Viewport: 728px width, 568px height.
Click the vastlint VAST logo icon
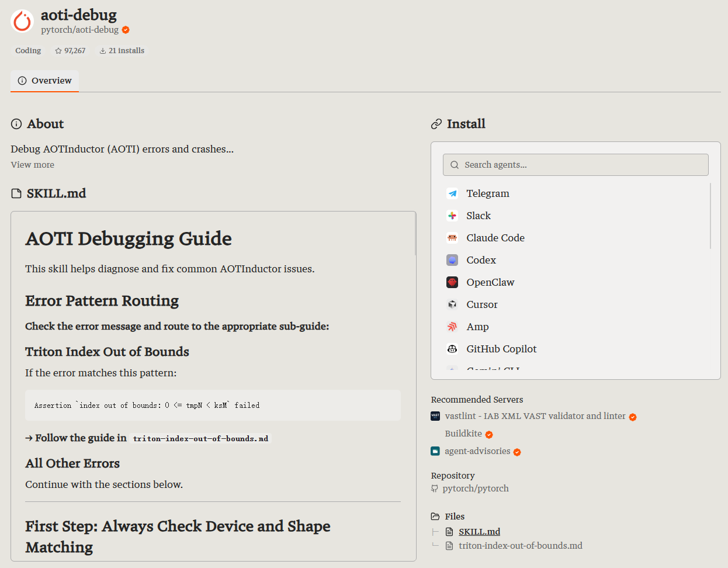point(435,416)
